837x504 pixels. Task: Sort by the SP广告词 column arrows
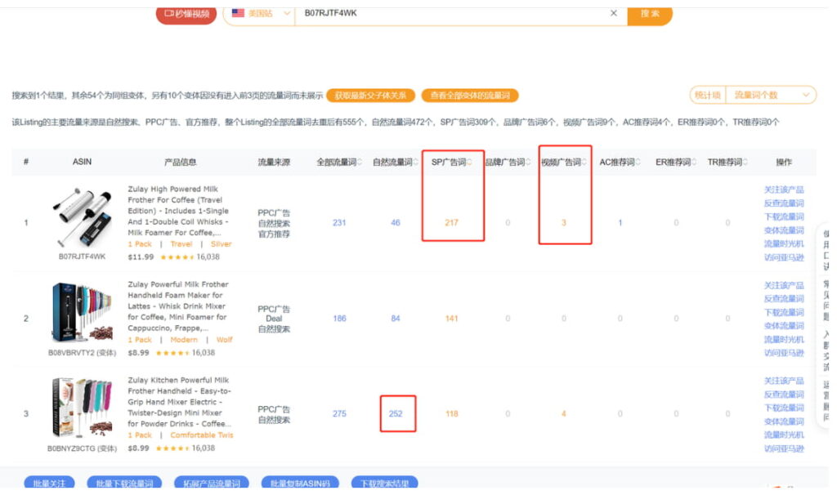(x=469, y=163)
